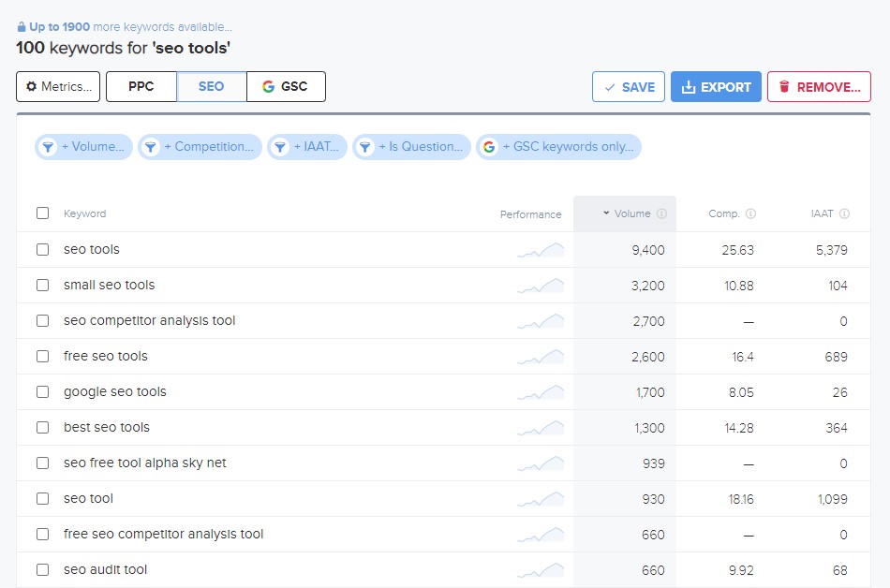The width and height of the screenshot is (890, 588).
Task: Select keyword text 'seo competitor analysis tool'
Action: (x=149, y=321)
